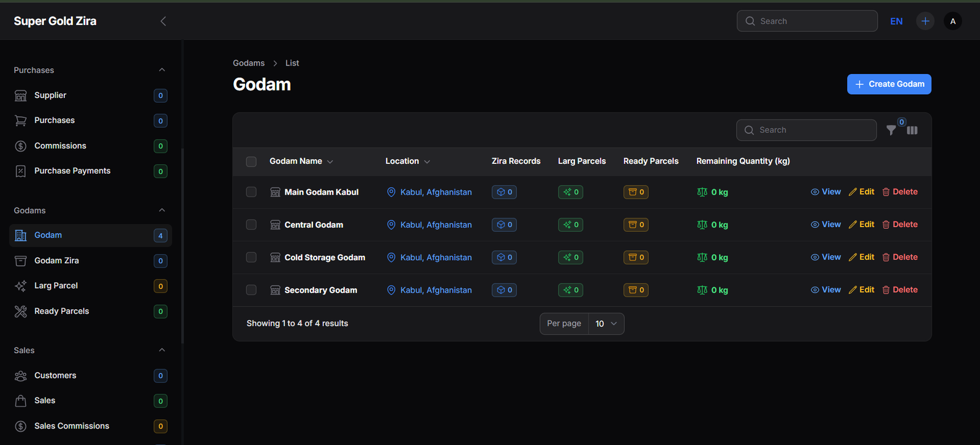Collapse sidebar using the arrow icon

[x=163, y=21]
